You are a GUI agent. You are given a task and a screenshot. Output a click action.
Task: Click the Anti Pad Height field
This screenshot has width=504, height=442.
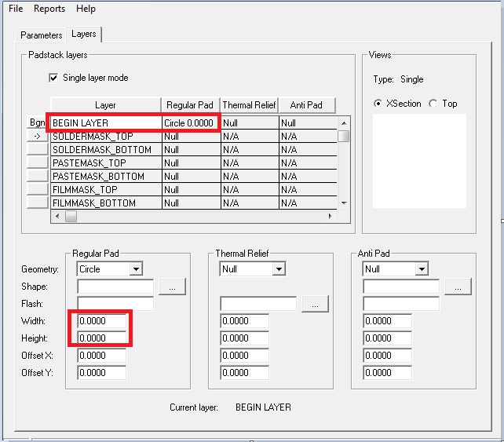pyautogui.click(x=388, y=338)
